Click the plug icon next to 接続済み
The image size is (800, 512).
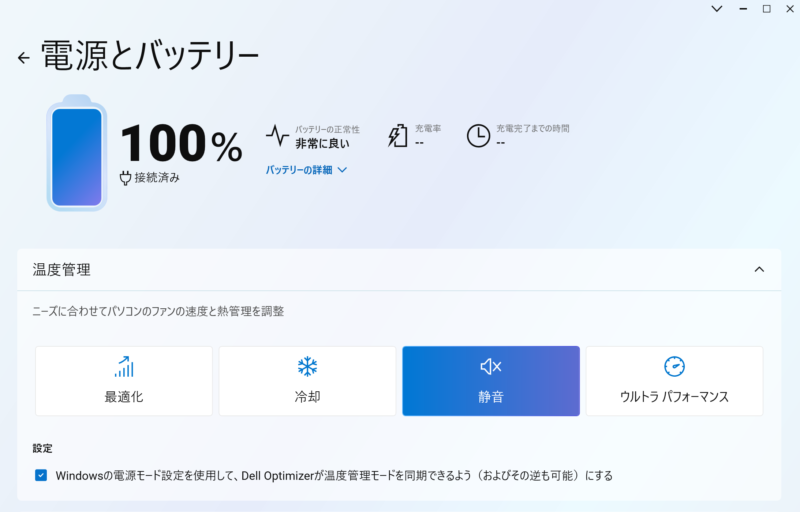click(x=125, y=178)
